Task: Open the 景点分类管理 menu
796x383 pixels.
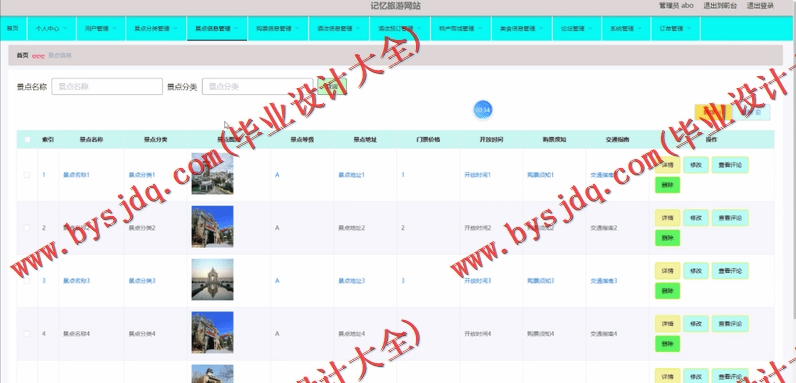Action: tap(156, 28)
